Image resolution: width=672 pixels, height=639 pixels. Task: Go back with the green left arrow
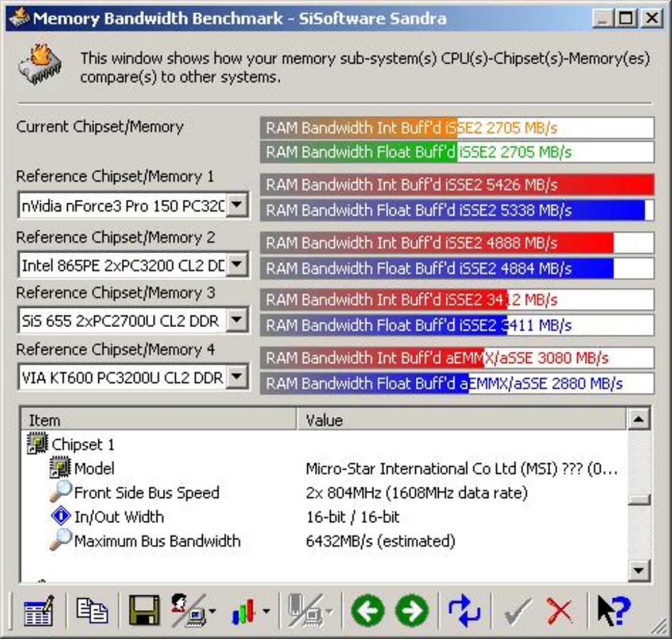[368, 610]
